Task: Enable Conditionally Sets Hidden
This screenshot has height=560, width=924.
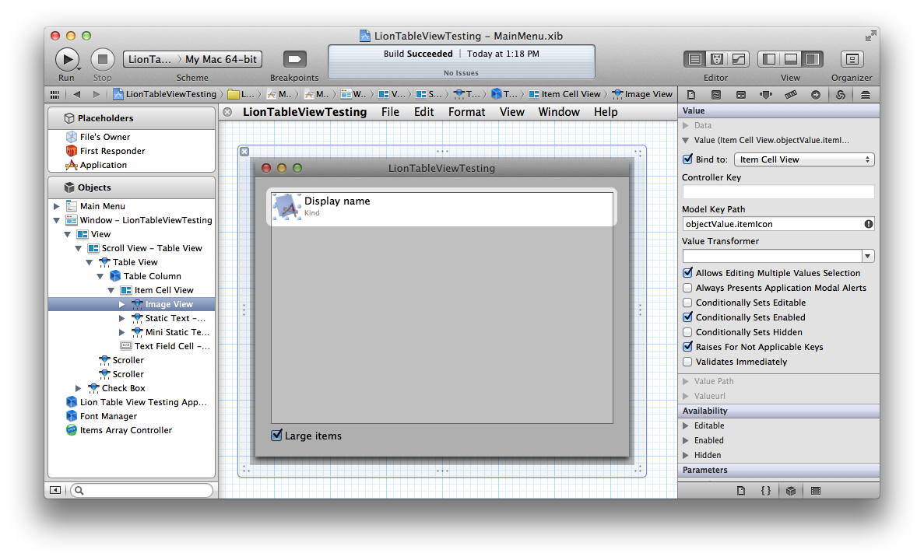Action: coord(687,332)
